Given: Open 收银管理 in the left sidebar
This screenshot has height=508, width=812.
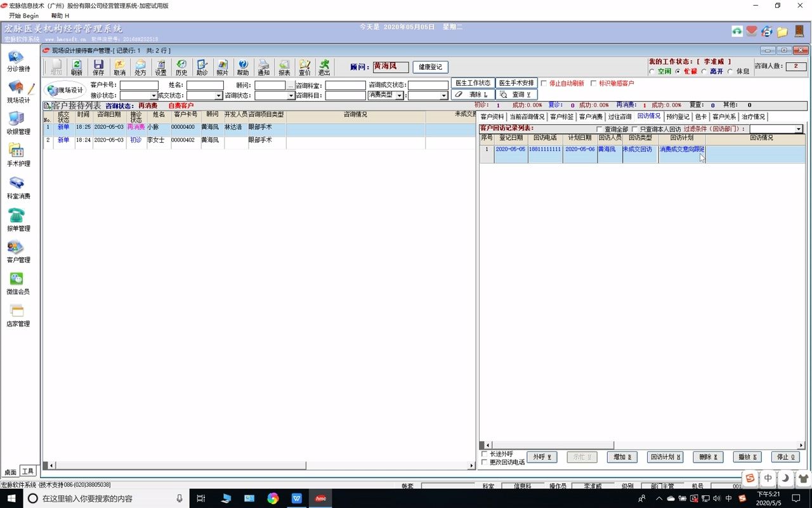Looking at the screenshot, I should tap(18, 124).
